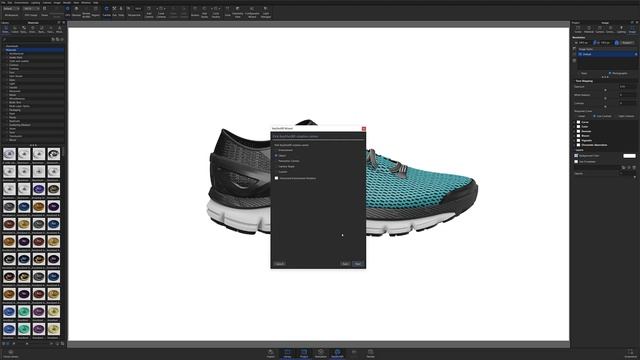Click the Contrast slider handle
This screenshot has width=640, height=360.
click(605, 106)
